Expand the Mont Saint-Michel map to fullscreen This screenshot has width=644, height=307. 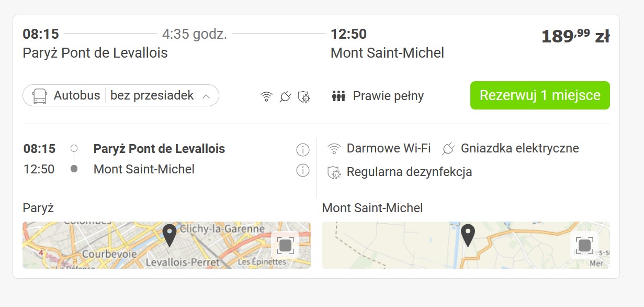[584, 245]
